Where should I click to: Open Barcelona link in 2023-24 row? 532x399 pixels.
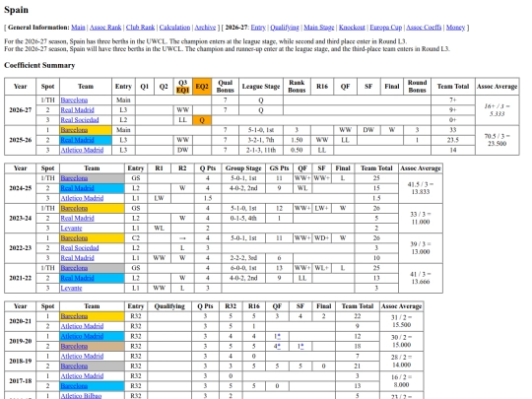(x=74, y=208)
